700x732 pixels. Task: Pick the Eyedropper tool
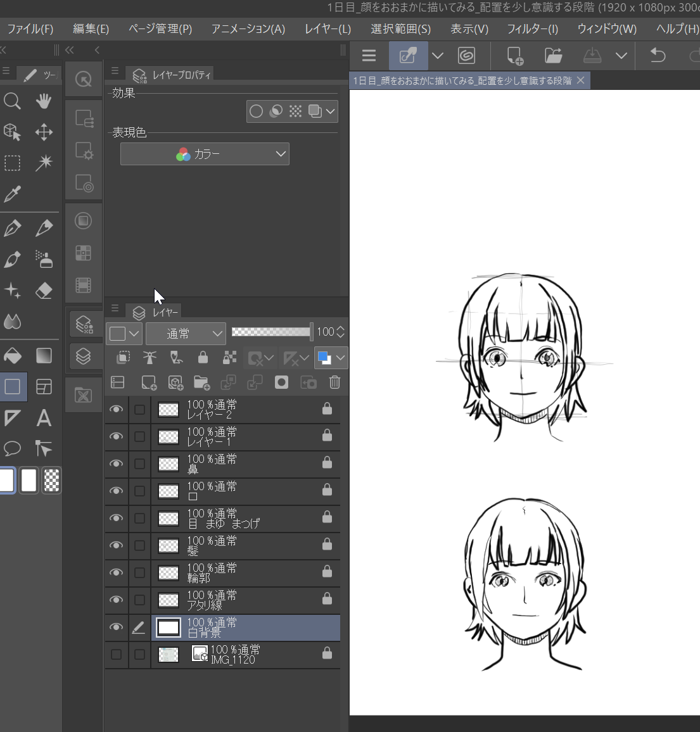pyautogui.click(x=13, y=194)
